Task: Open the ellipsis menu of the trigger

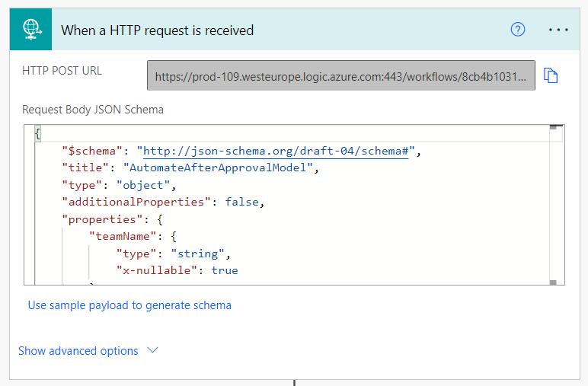Action: coord(558,30)
